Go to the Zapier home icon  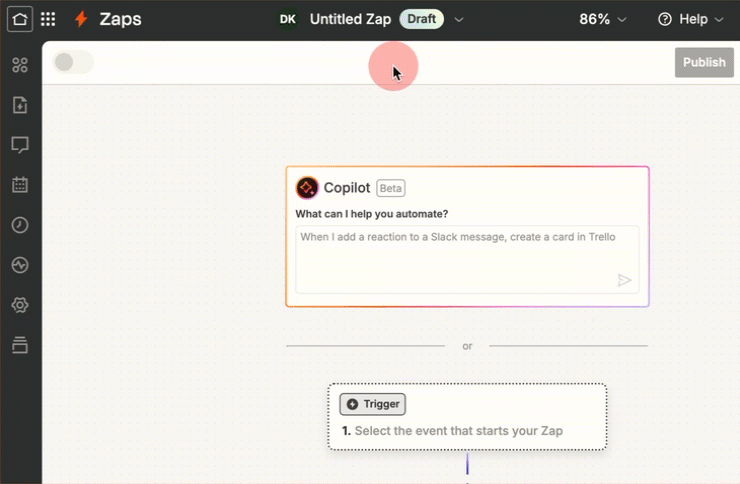20,19
